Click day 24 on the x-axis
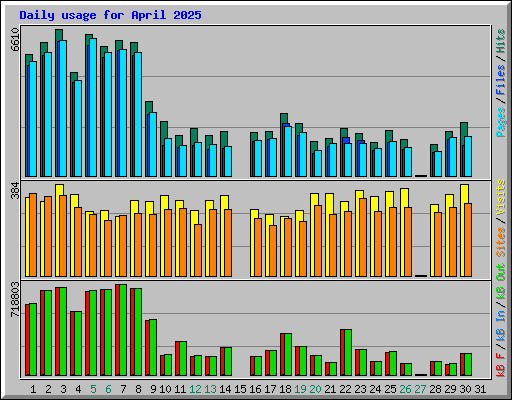 click(x=375, y=389)
